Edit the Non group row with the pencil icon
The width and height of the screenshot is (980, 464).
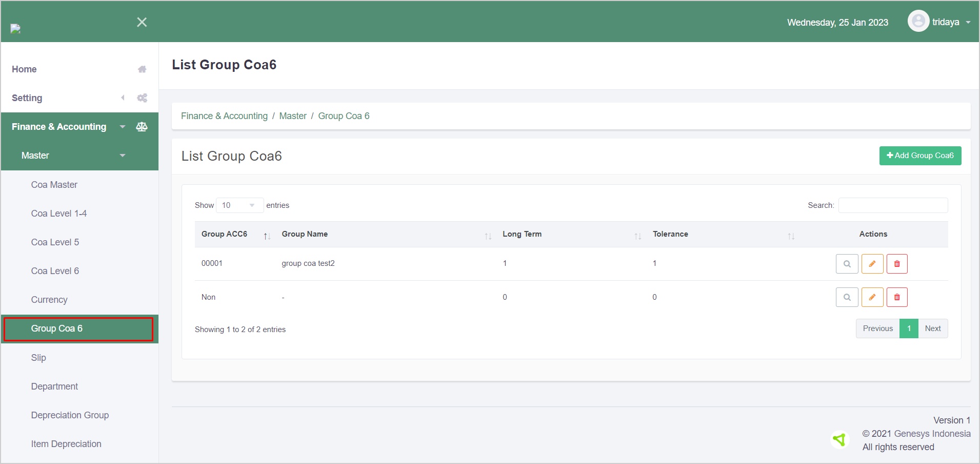click(872, 297)
